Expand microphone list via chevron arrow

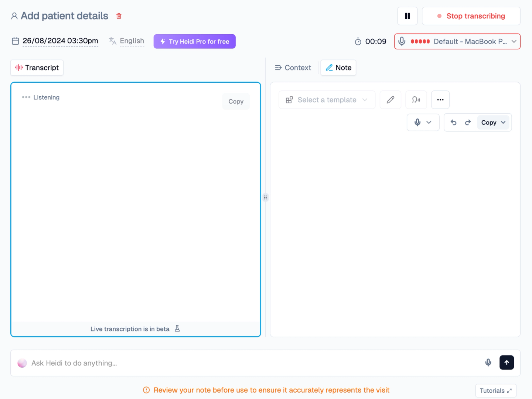tap(514, 41)
